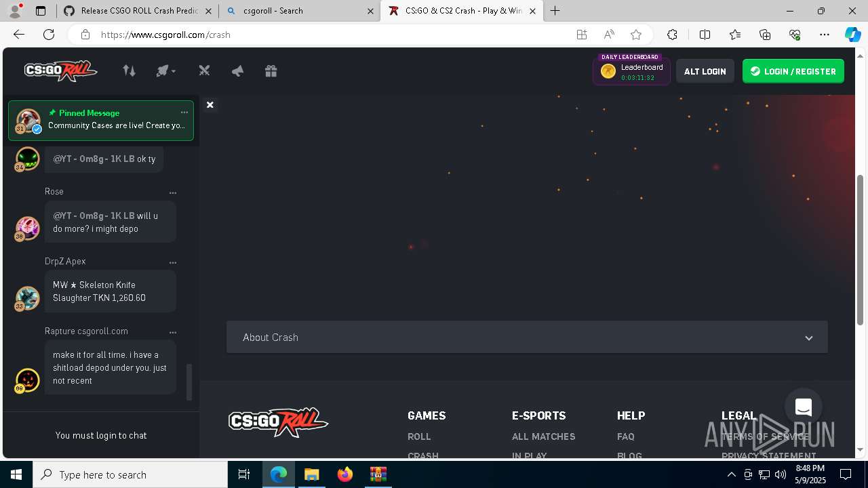
Task: Expand the About Crash section
Action: [x=527, y=337]
